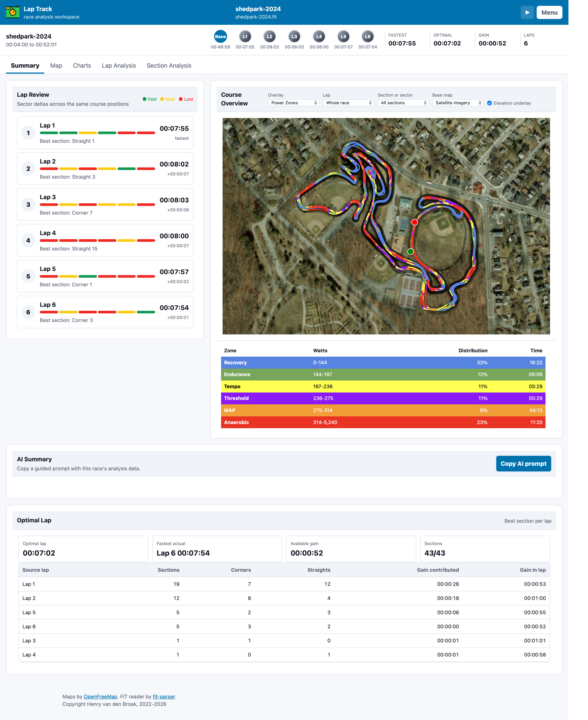Open the Satellite imagery base map dropdown
Image resolution: width=588 pixels, height=720 pixels.
458,103
